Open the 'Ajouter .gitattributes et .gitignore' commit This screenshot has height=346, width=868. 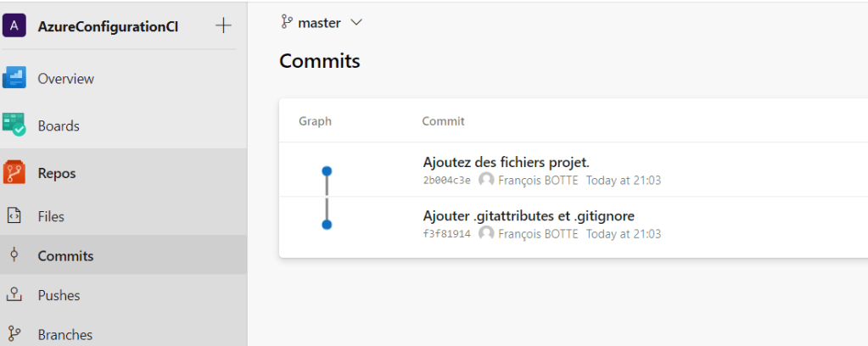(529, 215)
